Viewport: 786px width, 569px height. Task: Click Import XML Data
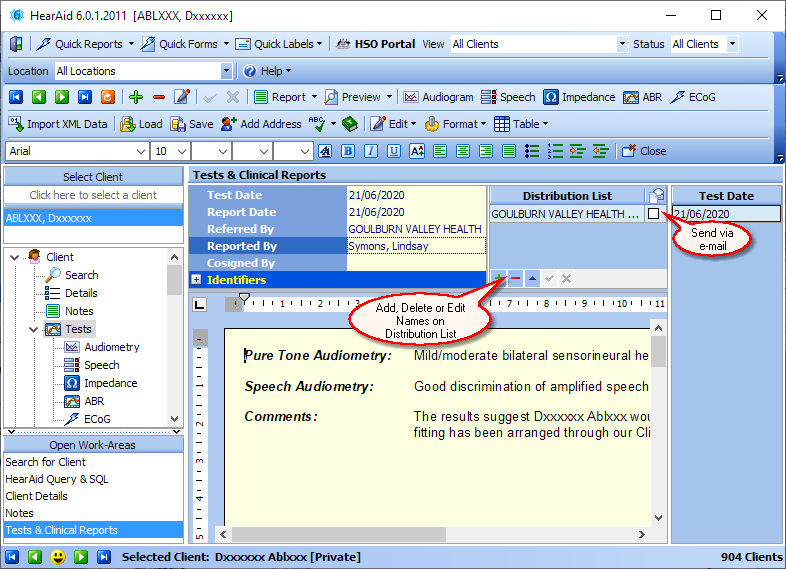tap(58, 124)
